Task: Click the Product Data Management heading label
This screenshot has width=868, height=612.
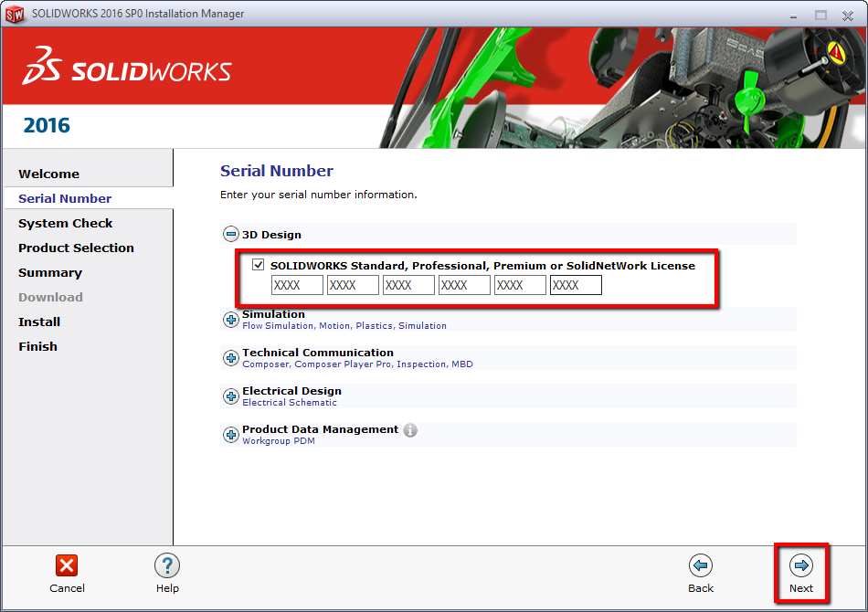Action: 320,429
